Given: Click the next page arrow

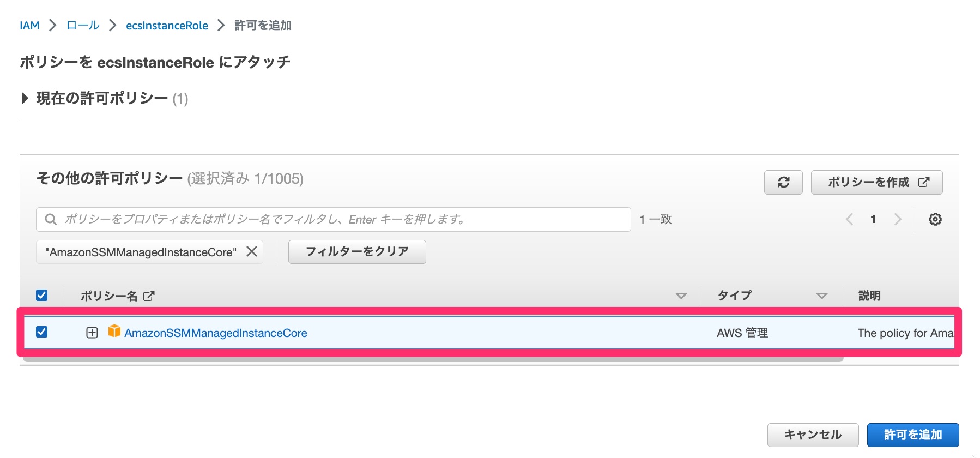Looking at the screenshot, I should pos(898,219).
